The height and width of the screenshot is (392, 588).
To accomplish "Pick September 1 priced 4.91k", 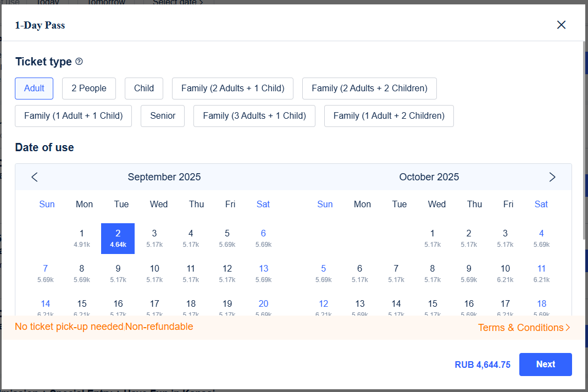I will (82, 239).
